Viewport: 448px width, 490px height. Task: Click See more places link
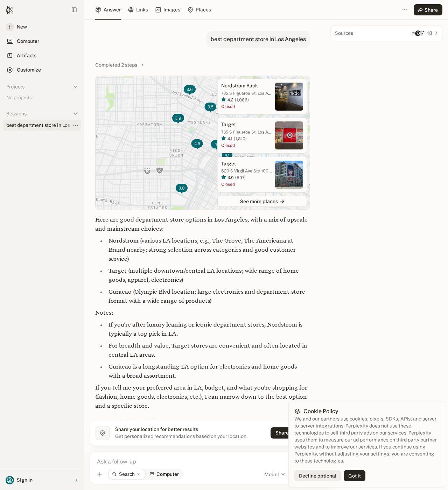coord(262,201)
